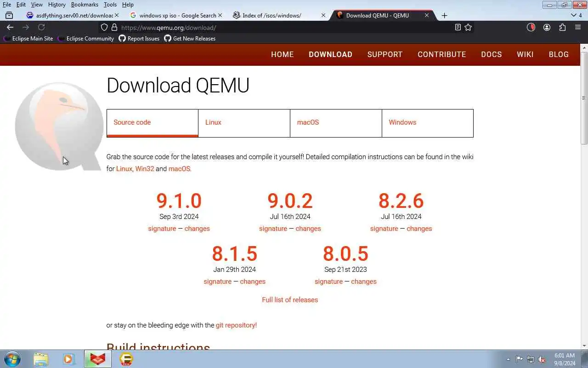Viewport: 588px width, 368px height.
Task: Open CONTRIBUTE in the site navigation
Action: (441, 54)
